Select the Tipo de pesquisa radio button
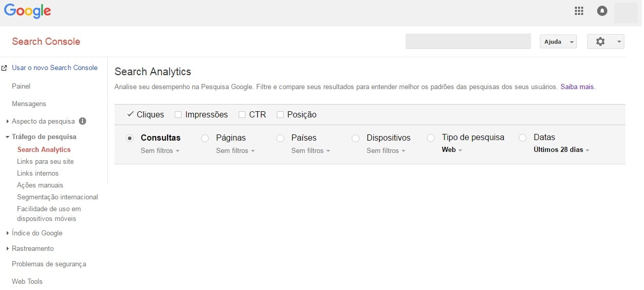644x290 pixels. coord(431,138)
